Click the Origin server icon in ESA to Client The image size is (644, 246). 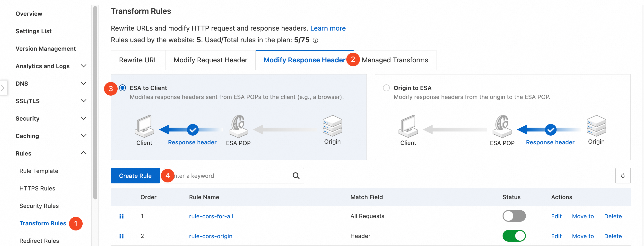pyautogui.click(x=332, y=125)
